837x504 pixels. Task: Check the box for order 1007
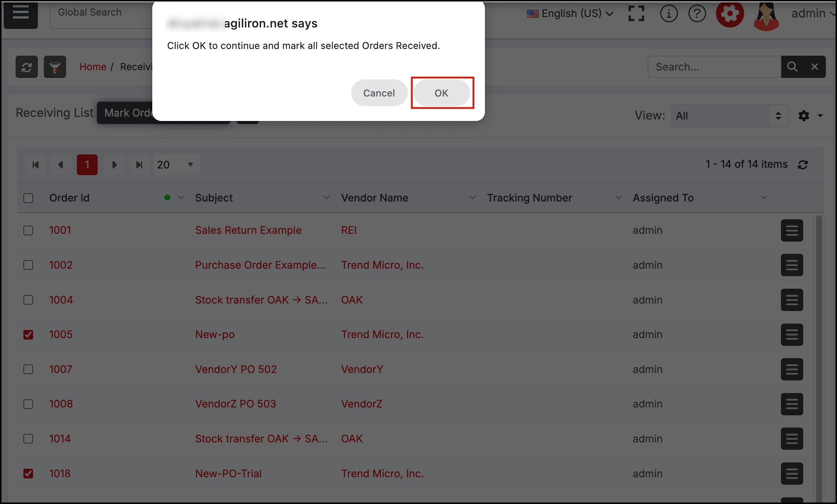pos(28,369)
